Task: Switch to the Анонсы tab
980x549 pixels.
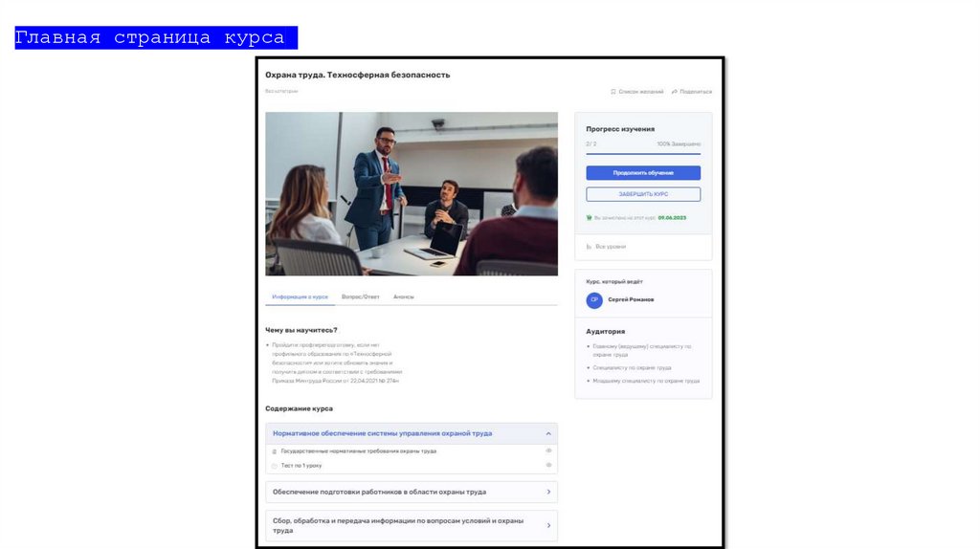Action: (x=404, y=297)
